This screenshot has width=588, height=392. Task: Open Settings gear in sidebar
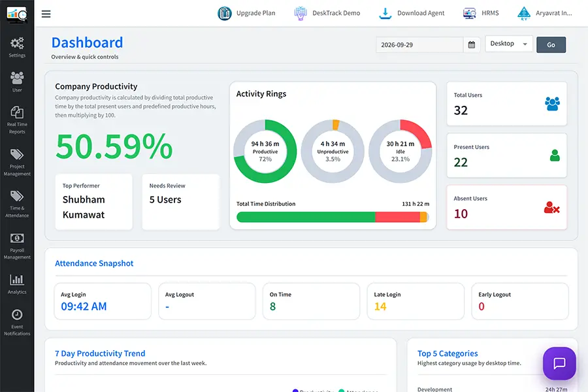[17, 43]
